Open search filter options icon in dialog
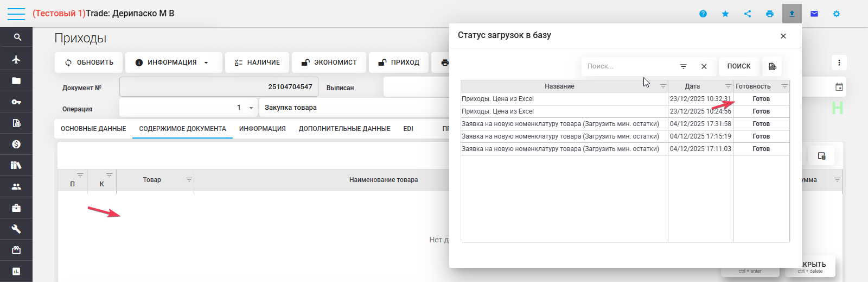Image resolution: width=868 pixels, height=282 pixels. pyautogui.click(x=684, y=66)
